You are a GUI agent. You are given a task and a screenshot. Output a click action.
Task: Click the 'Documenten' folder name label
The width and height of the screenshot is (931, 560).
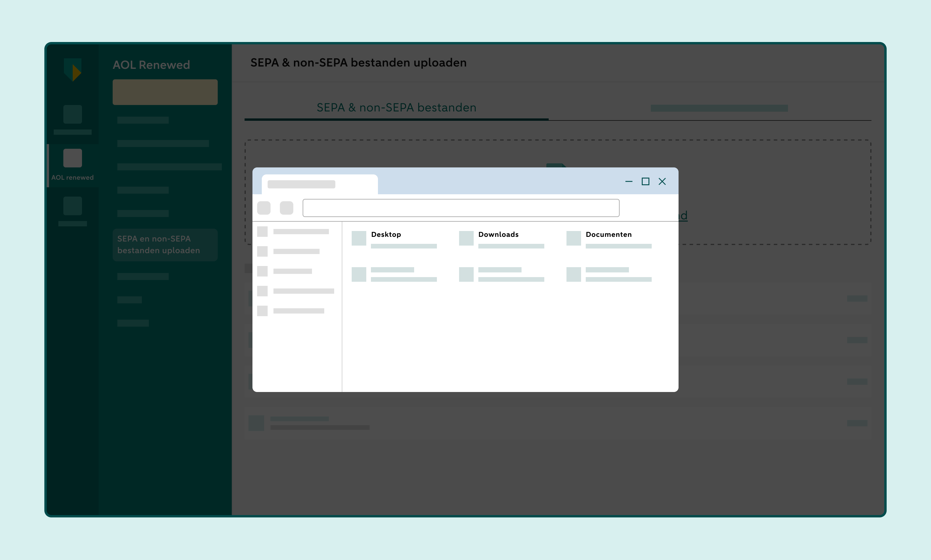point(609,234)
